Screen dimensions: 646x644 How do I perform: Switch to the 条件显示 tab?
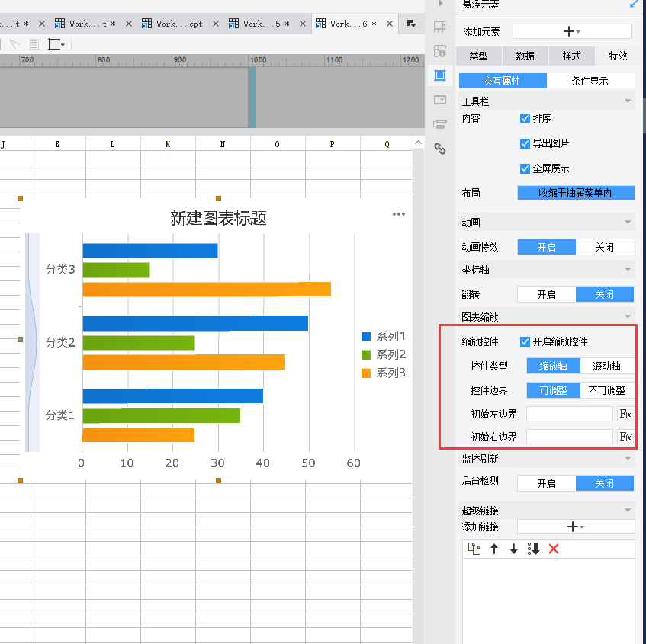point(590,81)
